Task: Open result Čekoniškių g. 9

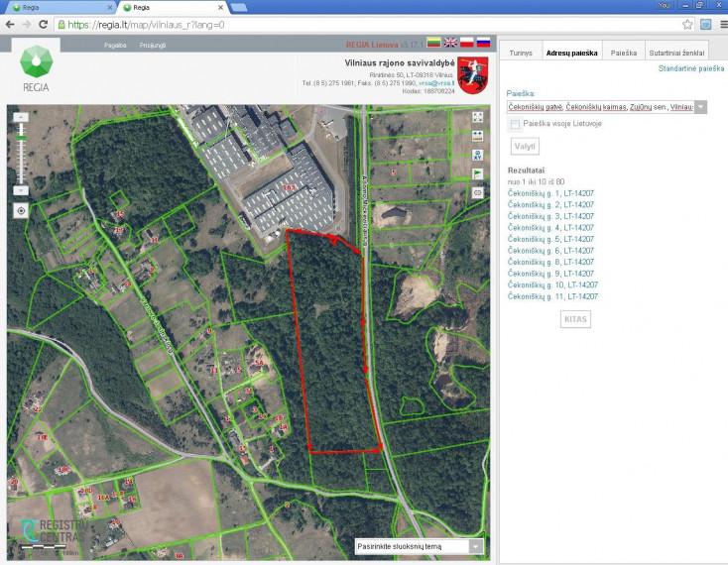Action: pyautogui.click(x=550, y=274)
